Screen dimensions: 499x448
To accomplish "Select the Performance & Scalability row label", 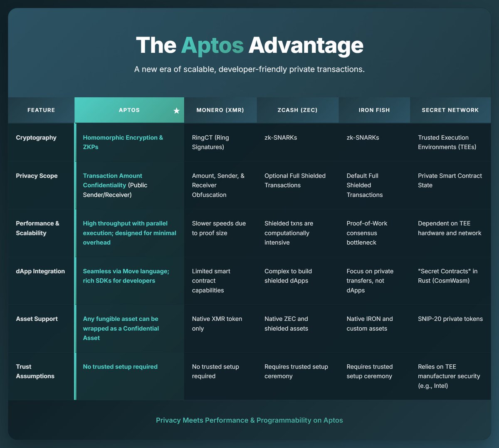I will (38, 228).
